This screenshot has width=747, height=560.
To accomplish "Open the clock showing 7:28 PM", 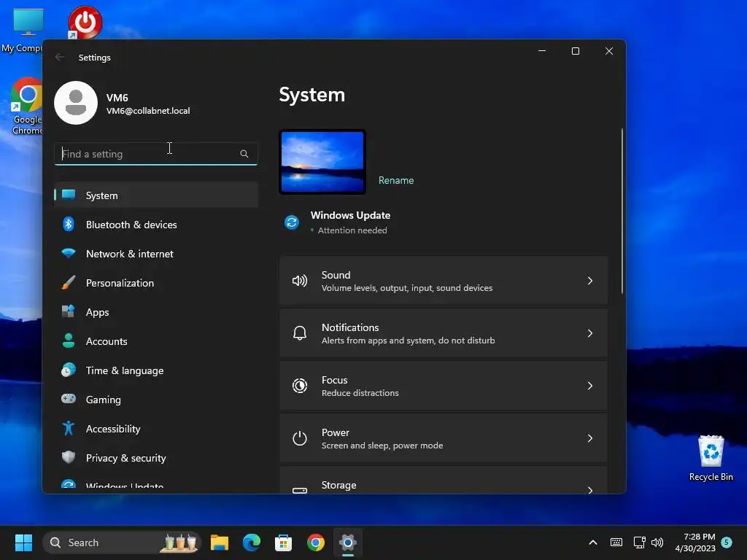I will click(695, 542).
